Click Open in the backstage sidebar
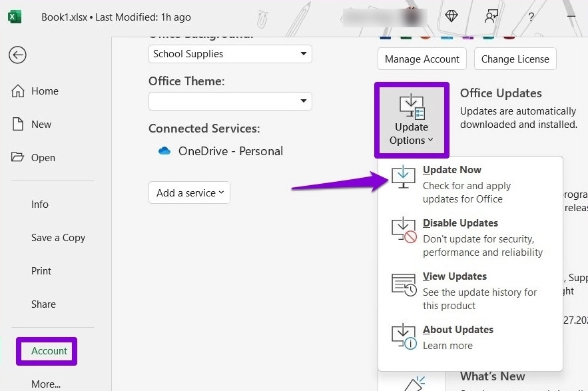The image size is (588, 391). [43, 158]
